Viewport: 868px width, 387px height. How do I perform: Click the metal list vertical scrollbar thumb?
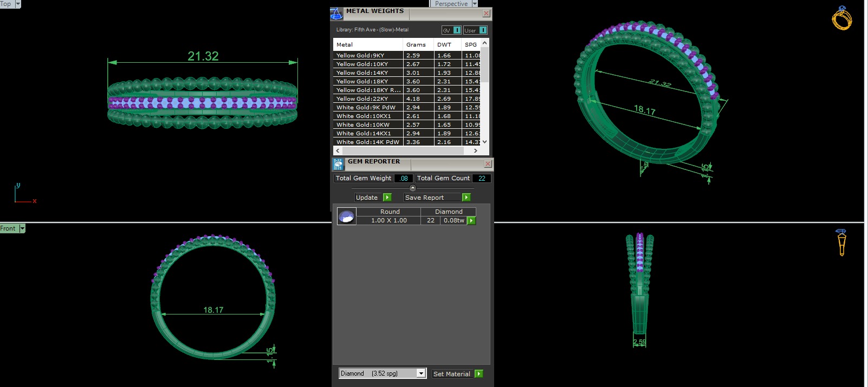(x=485, y=65)
